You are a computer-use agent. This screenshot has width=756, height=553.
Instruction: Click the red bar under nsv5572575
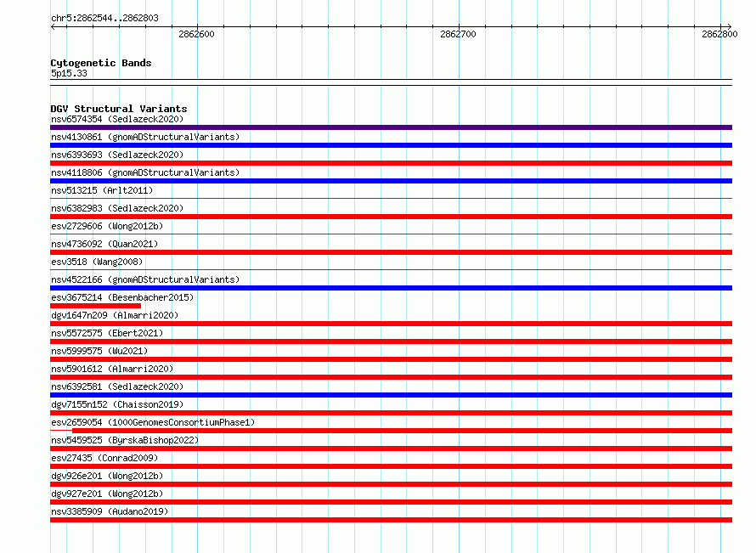coord(391,341)
